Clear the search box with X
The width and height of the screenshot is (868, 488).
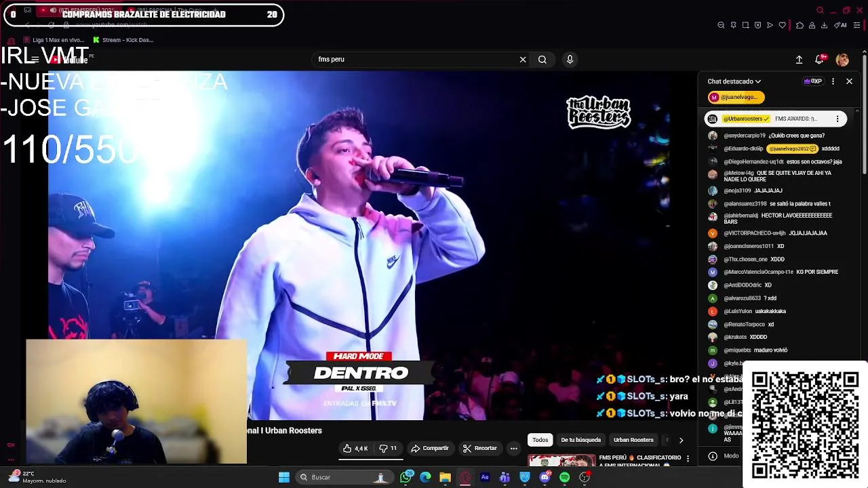[523, 60]
